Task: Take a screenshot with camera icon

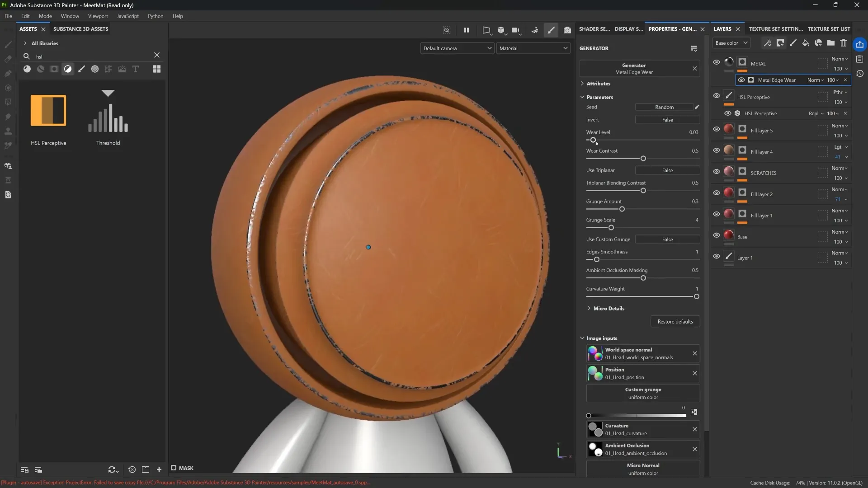Action: click(x=567, y=30)
